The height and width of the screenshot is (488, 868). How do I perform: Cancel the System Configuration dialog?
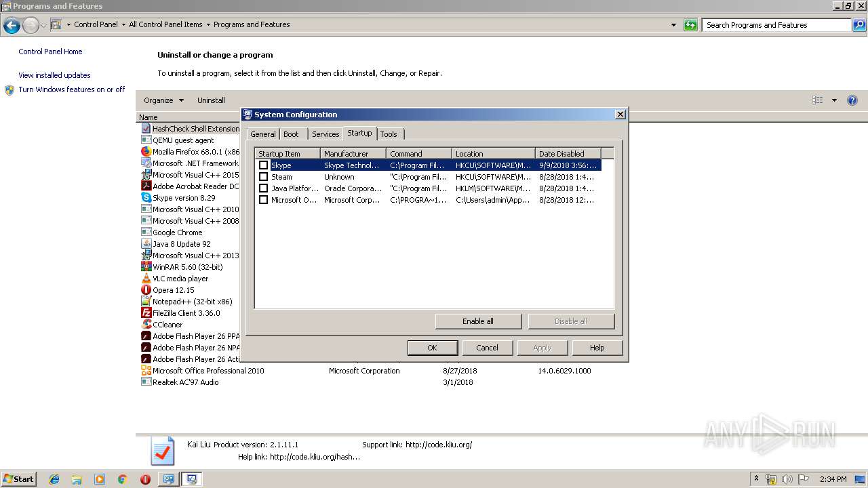click(x=487, y=348)
